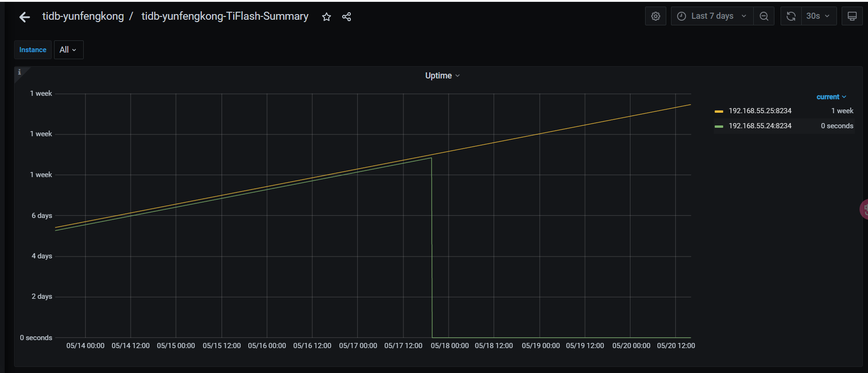
Task: Open the Instance All dropdown
Action: pyautogui.click(x=68, y=50)
